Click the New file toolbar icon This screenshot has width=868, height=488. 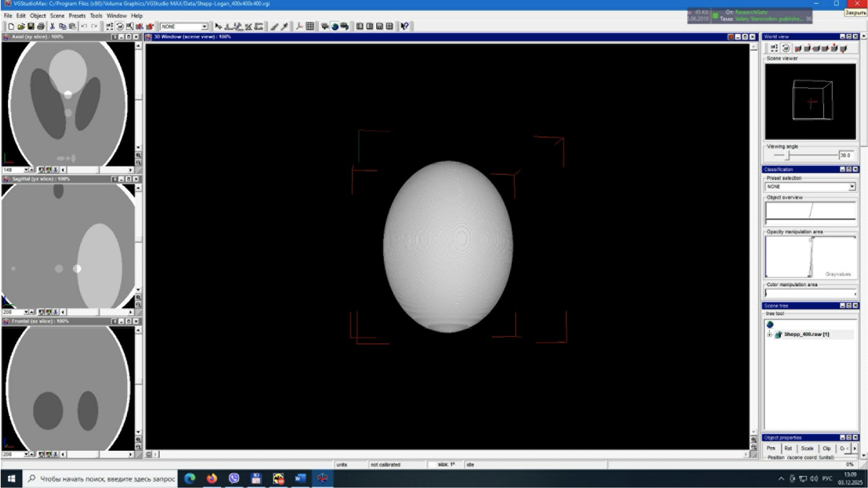tap(11, 26)
